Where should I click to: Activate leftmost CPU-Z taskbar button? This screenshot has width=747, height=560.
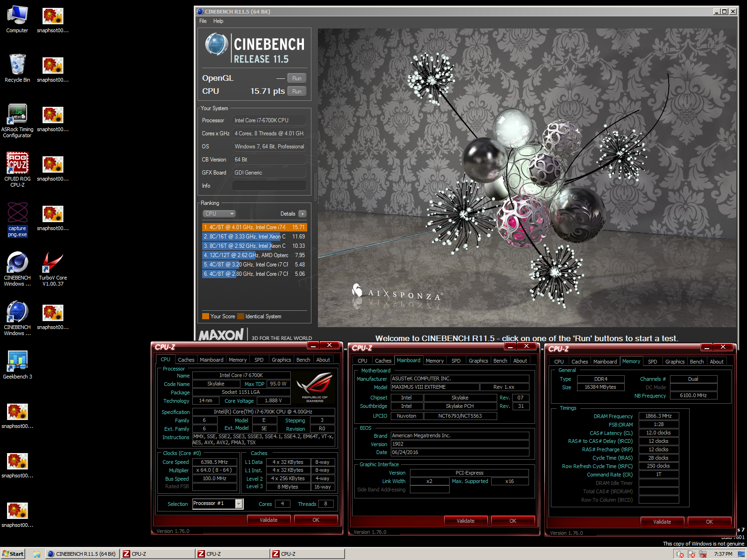click(158, 554)
